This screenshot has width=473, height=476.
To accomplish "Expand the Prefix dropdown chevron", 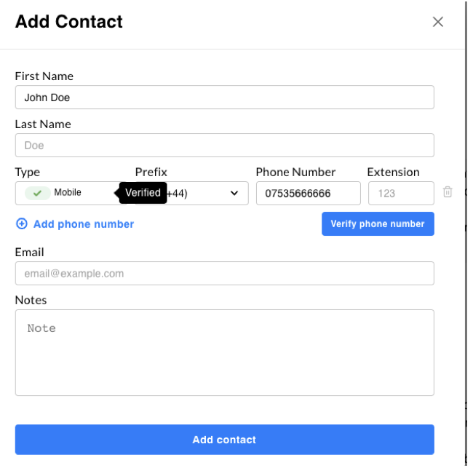I will pyautogui.click(x=234, y=193).
